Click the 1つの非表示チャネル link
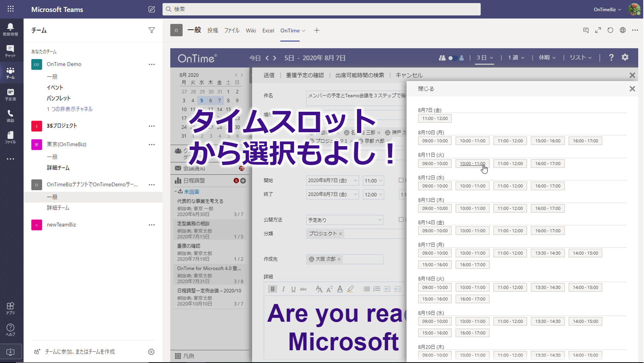Viewport: 644px width, 363px height. [70, 109]
